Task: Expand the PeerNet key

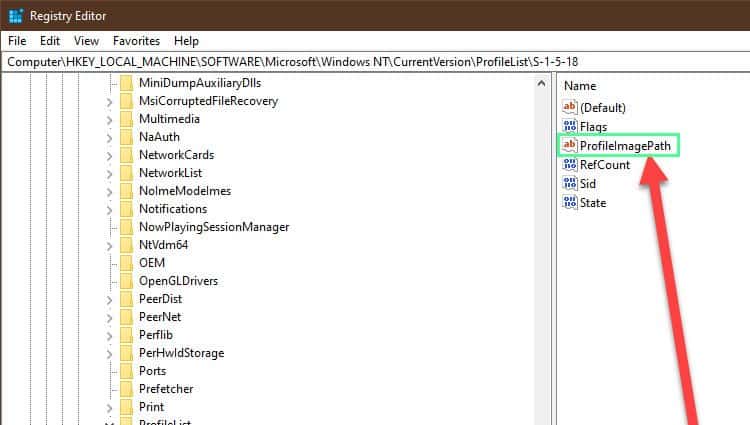Action: click(x=110, y=318)
